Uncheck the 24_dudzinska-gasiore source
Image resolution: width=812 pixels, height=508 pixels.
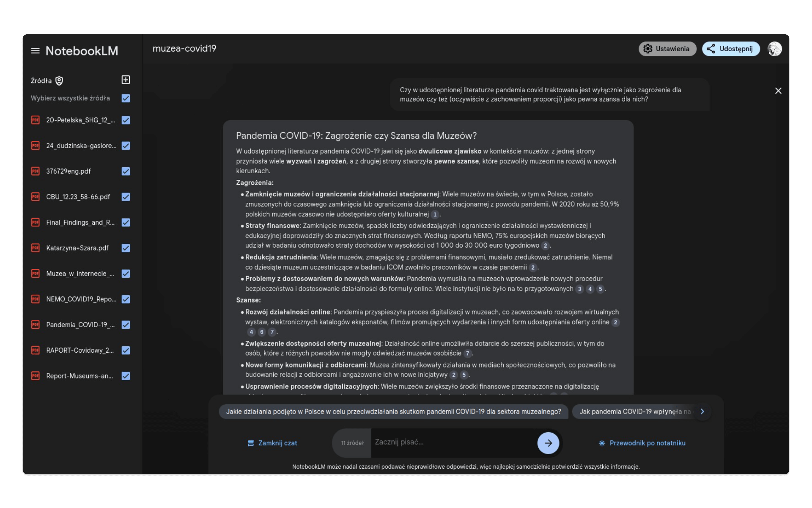click(x=126, y=146)
